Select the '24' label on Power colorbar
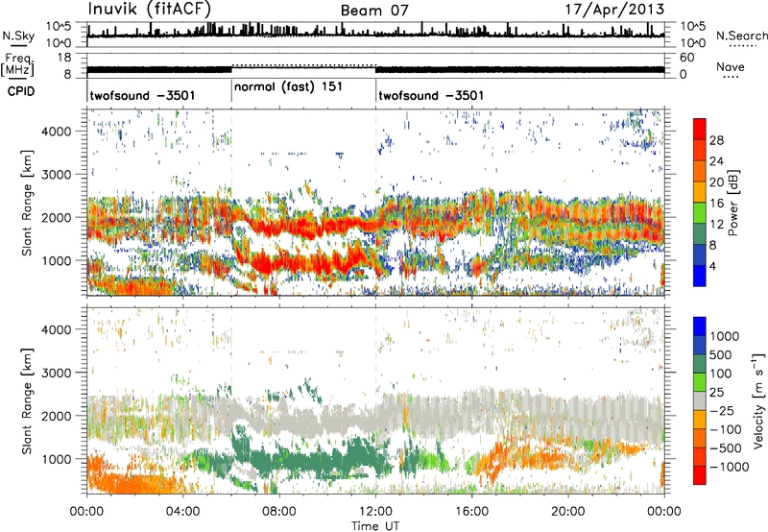 point(716,161)
